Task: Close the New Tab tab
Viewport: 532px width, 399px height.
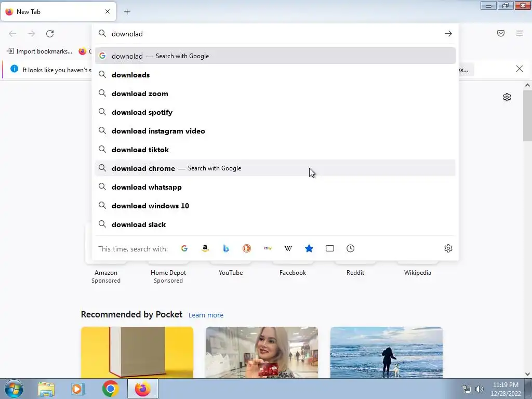Action: [x=107, y=11]
